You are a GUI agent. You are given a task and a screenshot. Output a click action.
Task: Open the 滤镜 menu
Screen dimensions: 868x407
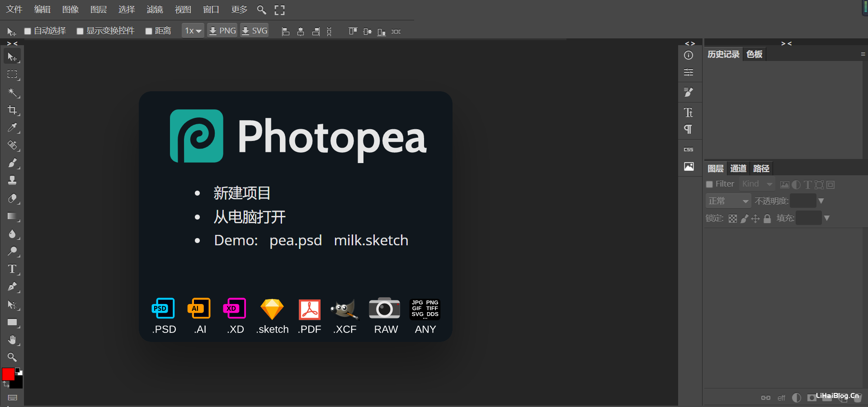pyautogui.click(x=155, y=9)
